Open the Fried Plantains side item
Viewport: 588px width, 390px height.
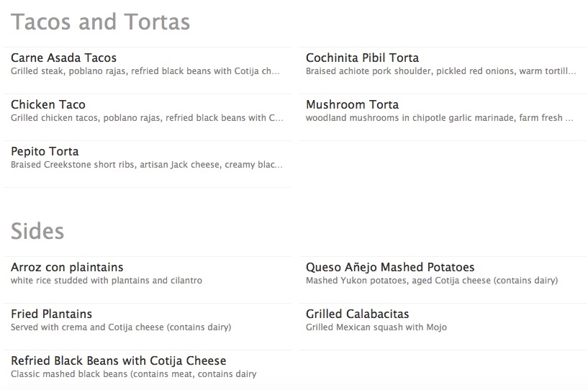tap(52, 314)
